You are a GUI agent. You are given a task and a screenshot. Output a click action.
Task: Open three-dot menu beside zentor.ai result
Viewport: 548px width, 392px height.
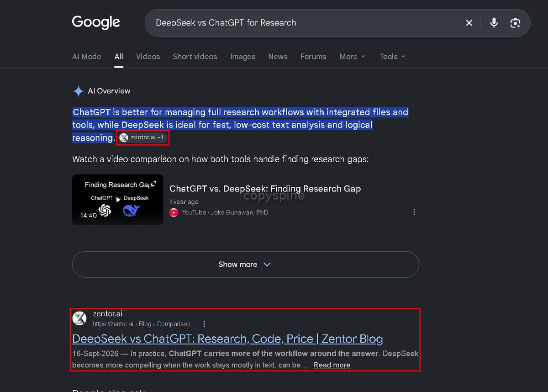(x=204, y=324)
